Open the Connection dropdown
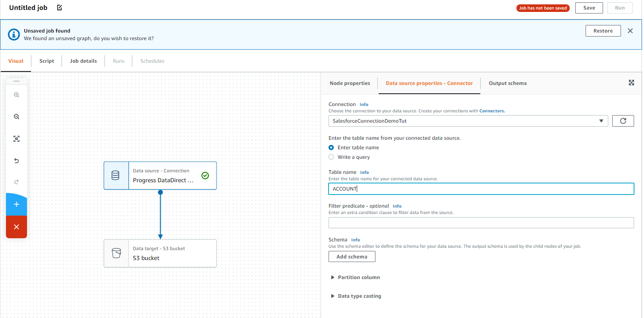644x318 pixels. 468,121
